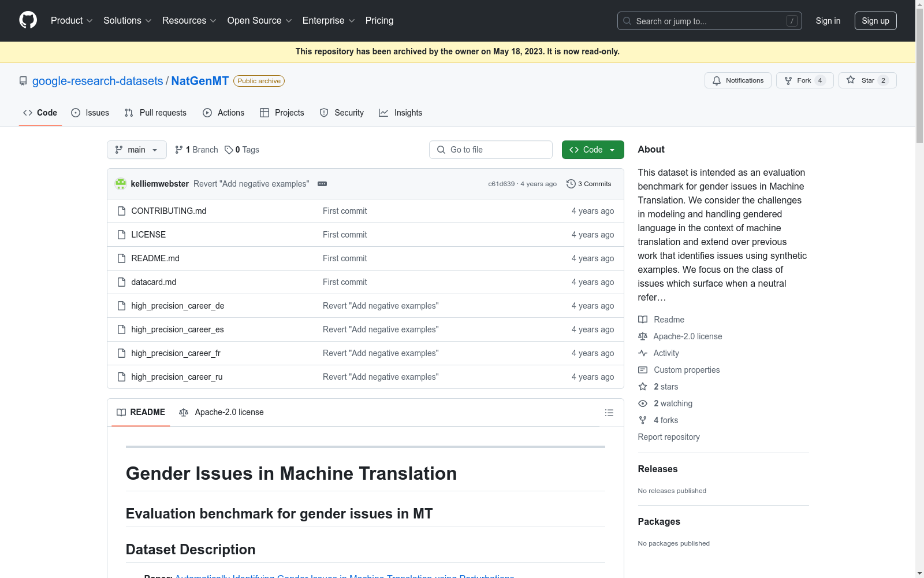The width and height of the screenshot is (924, 578).
Task: Click the kelliemwebster author name
Action: pos(160,184)
